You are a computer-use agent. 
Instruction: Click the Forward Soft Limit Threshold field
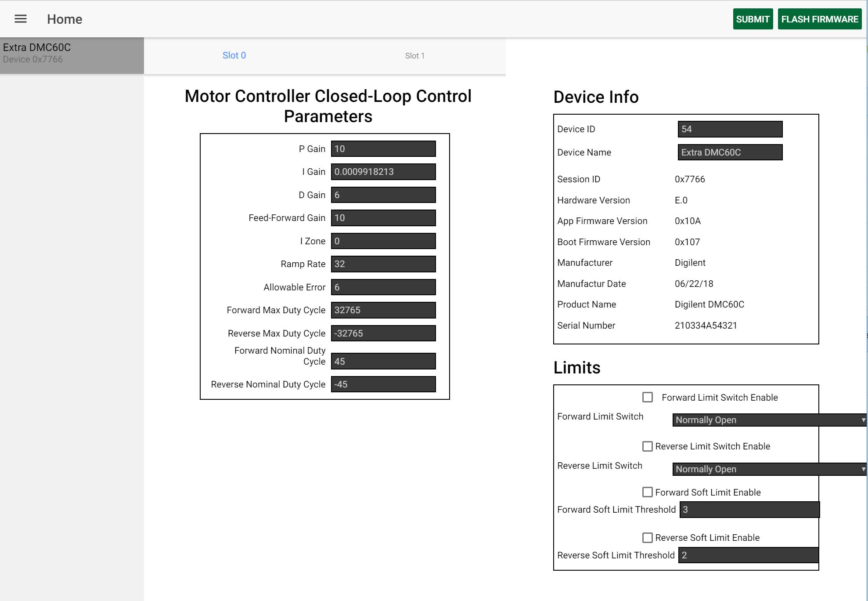point(749,510)
